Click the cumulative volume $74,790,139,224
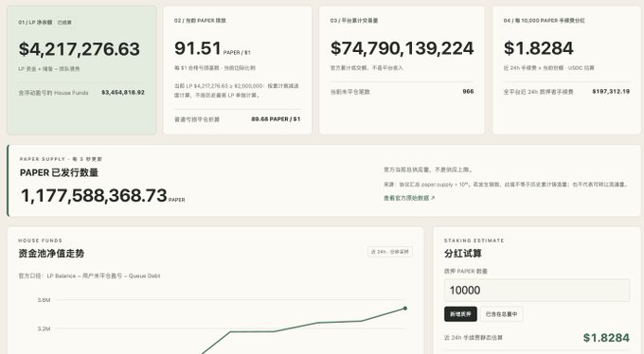The width and height of the screenshot is (644, 354). coord(402,48)
